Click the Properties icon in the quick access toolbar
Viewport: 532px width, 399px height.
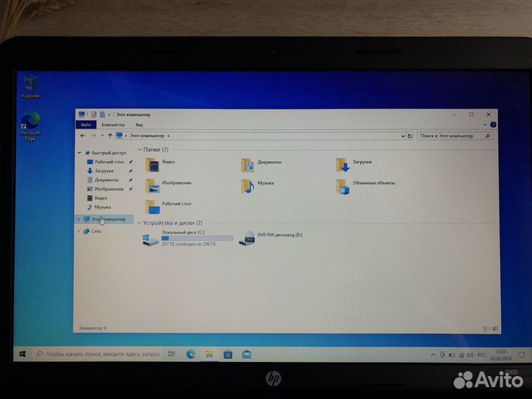tap(94, 115)
